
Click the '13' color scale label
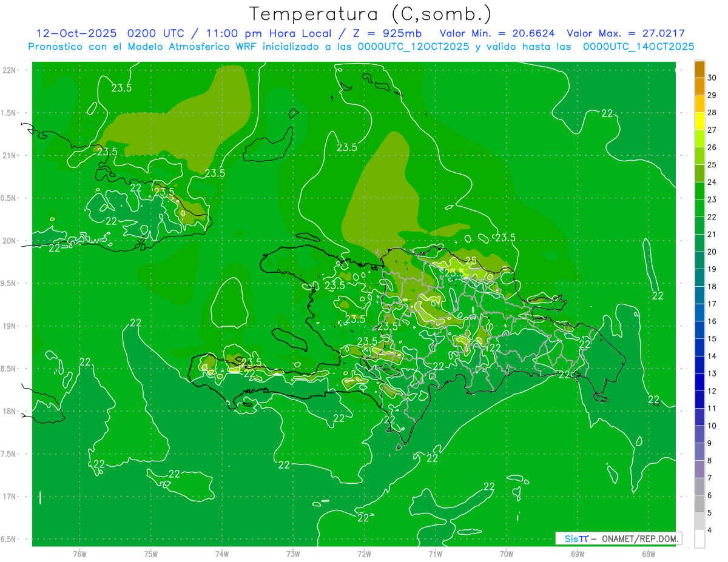[712, 373]
